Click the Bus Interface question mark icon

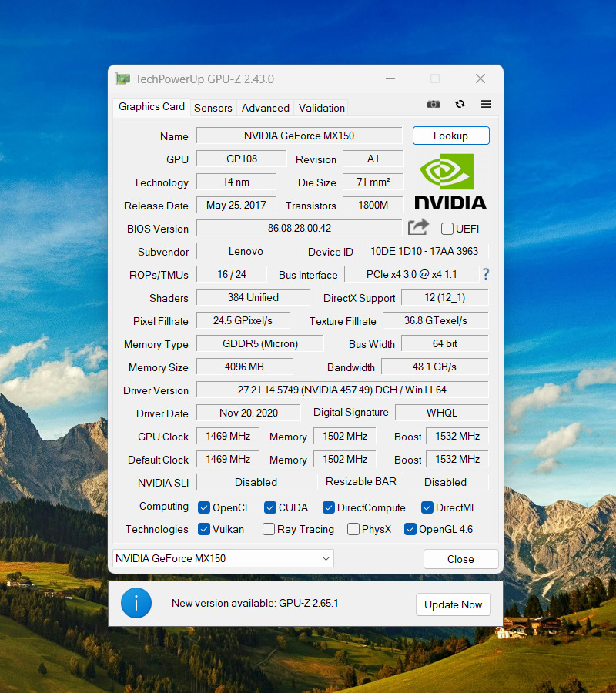486,274
